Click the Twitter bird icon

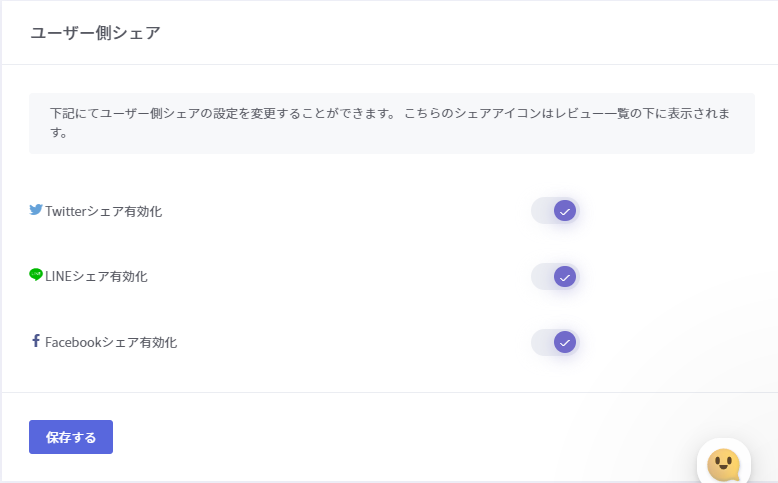(36, 210)
